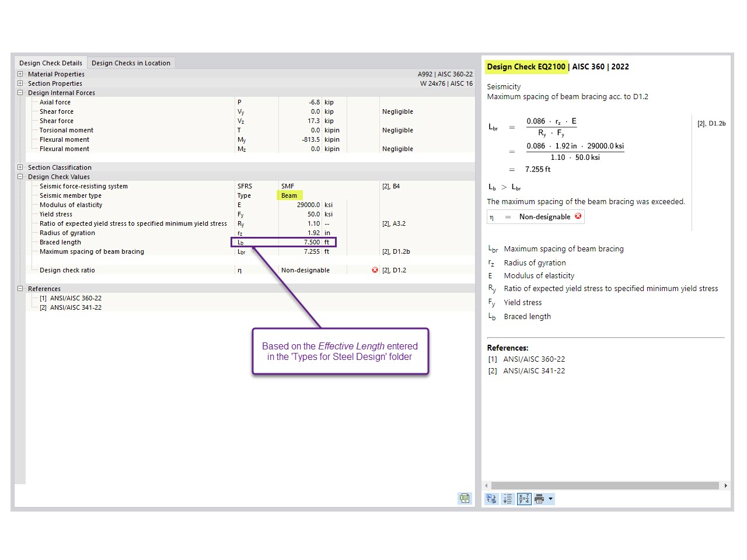Image resolution: width=747 pixels, height=560 pixels.
Task: Switch to the Design Checks in Location tab
Action: pos(131,62)
